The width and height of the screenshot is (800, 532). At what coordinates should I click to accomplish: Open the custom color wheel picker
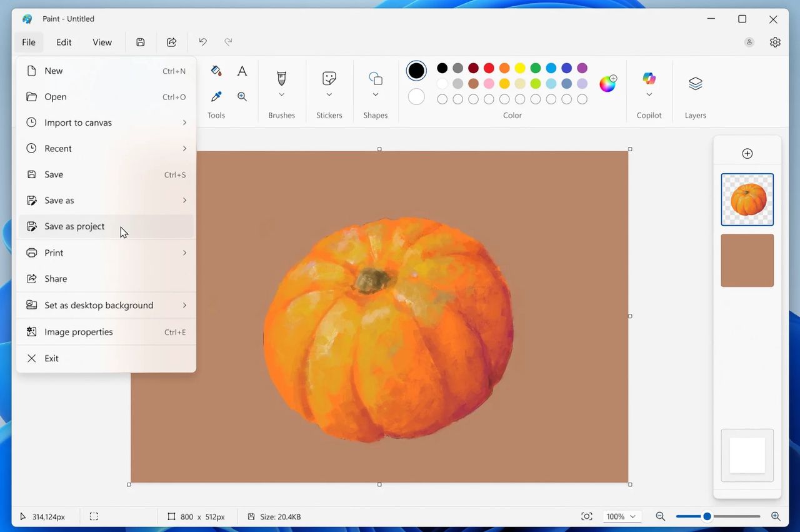tap(607, 83)
